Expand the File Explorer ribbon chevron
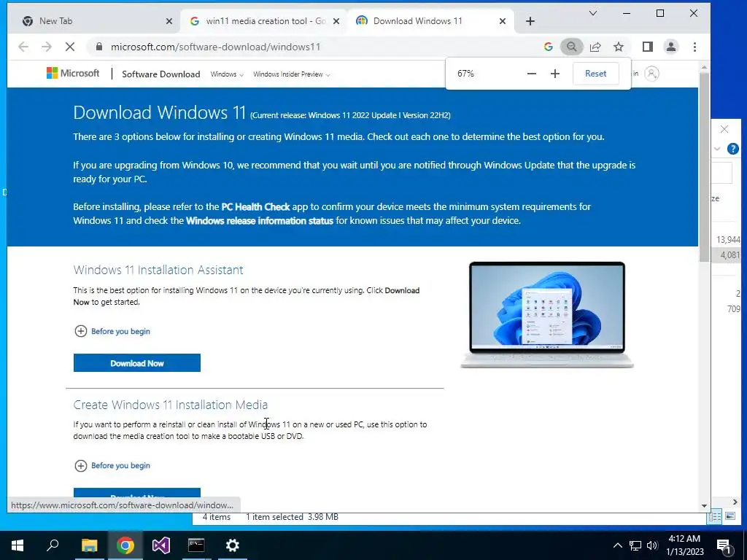The height and width of the screenshot is (560, 747). [717, 149]
